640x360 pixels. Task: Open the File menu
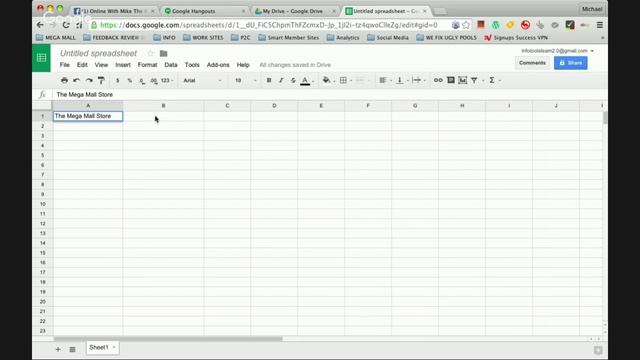64,65
